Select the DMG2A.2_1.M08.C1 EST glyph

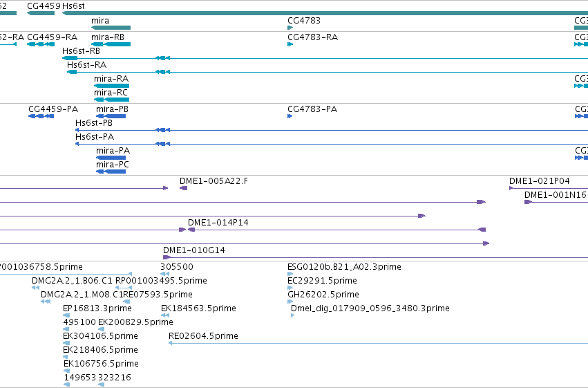coord(46,302)
